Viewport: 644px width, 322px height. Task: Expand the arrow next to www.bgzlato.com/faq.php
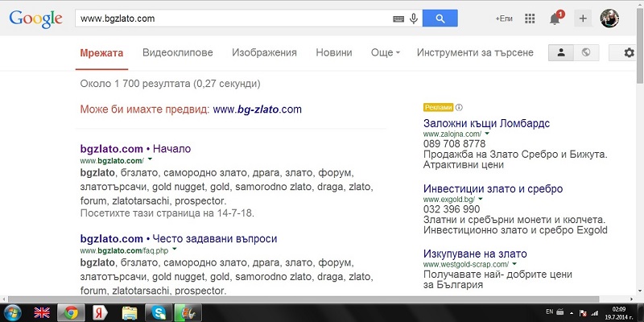point(174,249)
